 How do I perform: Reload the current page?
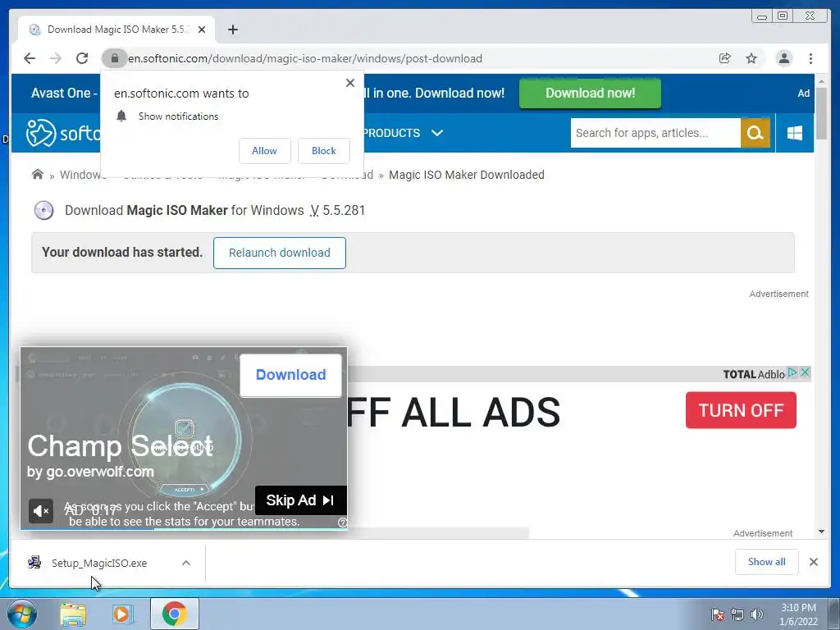pyautogui.click(x=82, y=58)
